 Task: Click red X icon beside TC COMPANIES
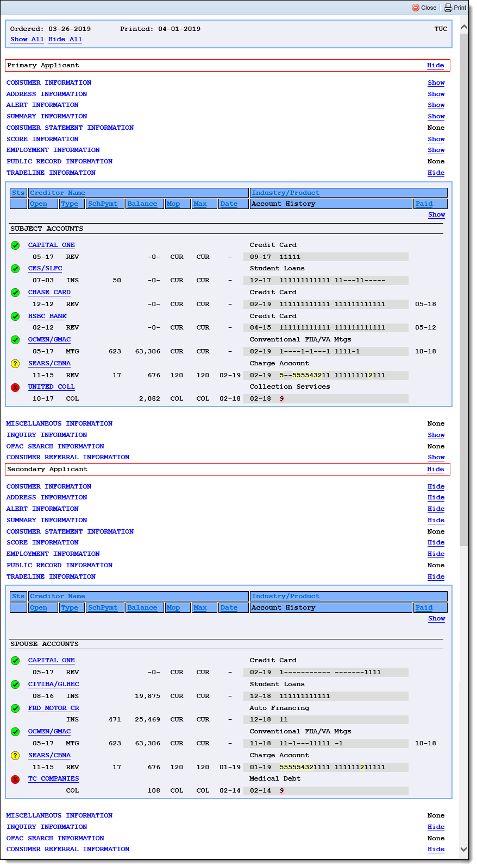click(15, 779)
